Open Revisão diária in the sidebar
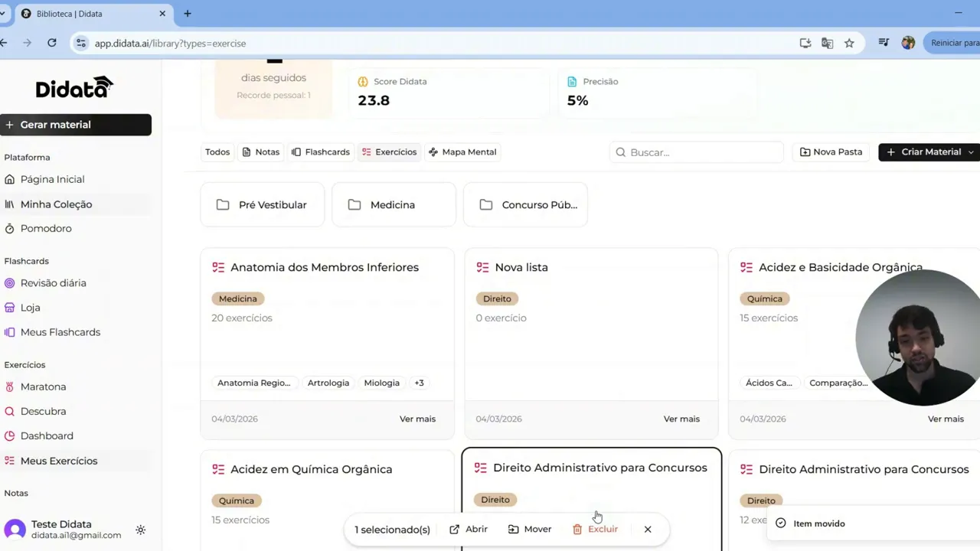 point(53,282)
